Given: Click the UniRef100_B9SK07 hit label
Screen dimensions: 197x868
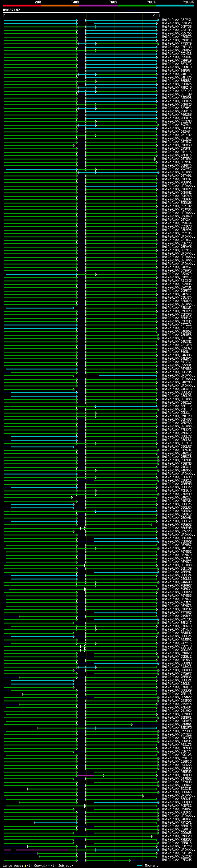Looking at the screenshot, I should pyautogui.click(x=177, y=57).
